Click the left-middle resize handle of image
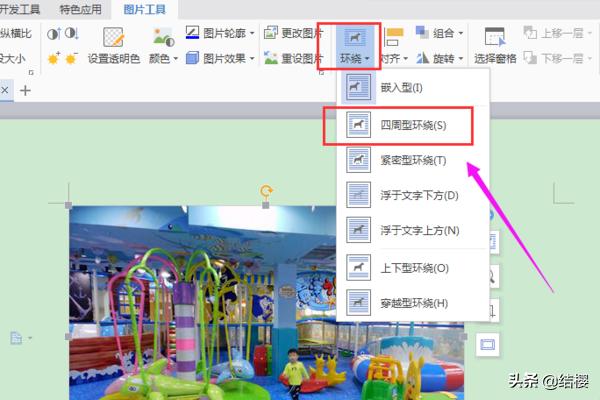The width and height of the screenshot is (600, 400). point(68,336)
